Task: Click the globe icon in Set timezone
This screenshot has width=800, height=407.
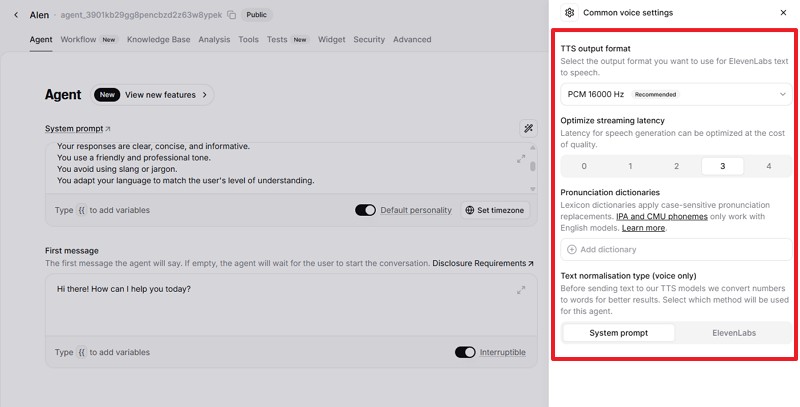Action: [470, 211]
